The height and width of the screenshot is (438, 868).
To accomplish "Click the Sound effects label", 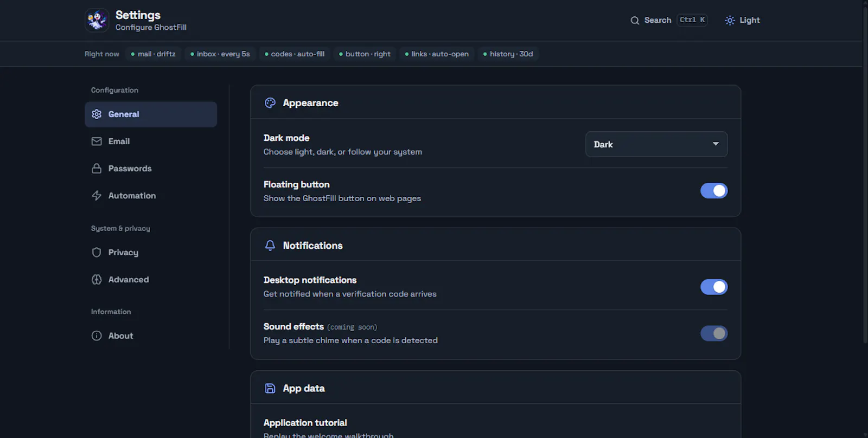I will click(x=293, y=327).
